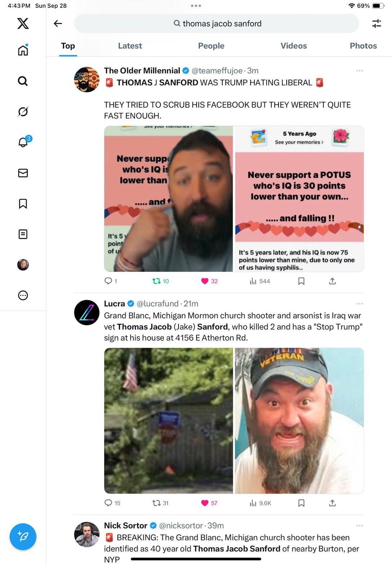Switch to the Videos tab
392x564 pixels.
click(294, 46)
